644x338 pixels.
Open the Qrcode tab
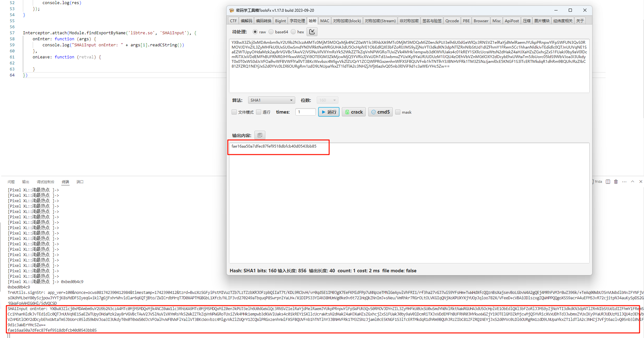(x=452, y=21)
